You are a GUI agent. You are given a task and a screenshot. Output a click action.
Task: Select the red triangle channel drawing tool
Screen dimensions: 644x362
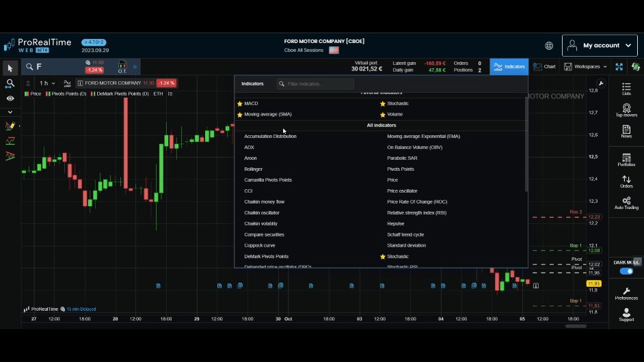[10, 156]
